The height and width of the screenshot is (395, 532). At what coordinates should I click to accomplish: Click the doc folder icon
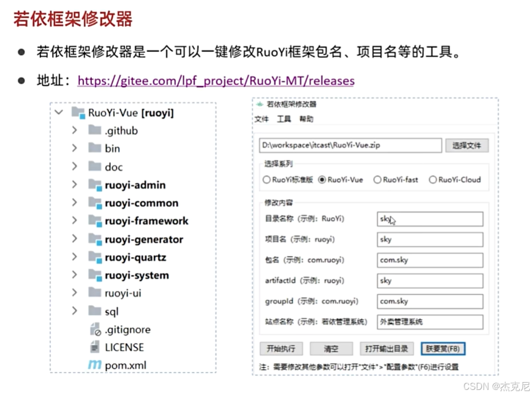[95, 166]
